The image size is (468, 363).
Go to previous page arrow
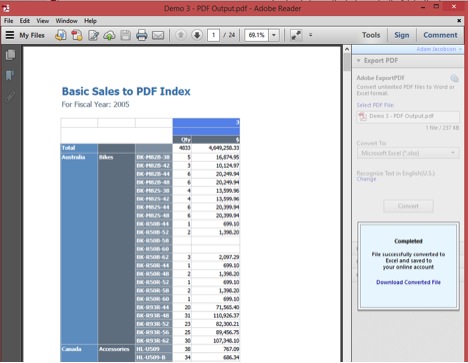[x=181, y=35]
